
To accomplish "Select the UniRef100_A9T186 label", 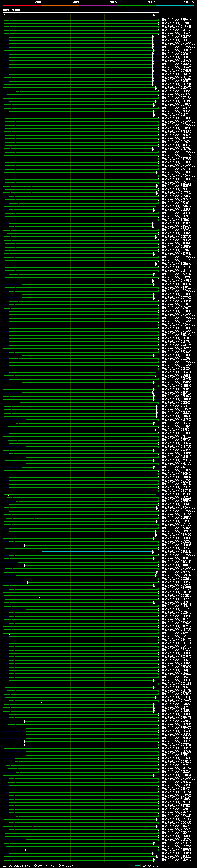I will (177, 98).
